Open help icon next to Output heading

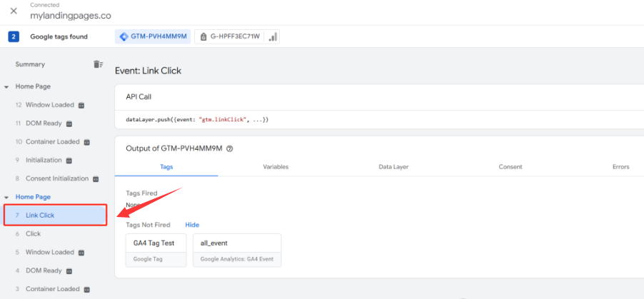(230, 148)
